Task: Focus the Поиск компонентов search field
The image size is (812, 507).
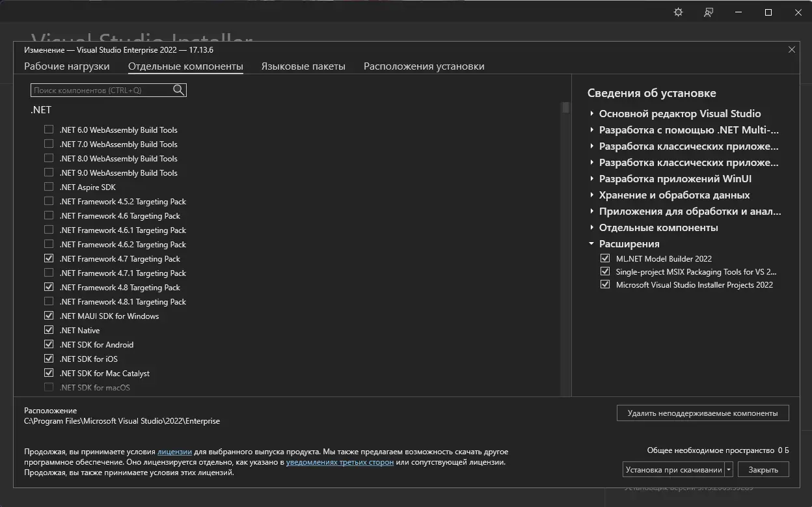Action: coord(101,90)
